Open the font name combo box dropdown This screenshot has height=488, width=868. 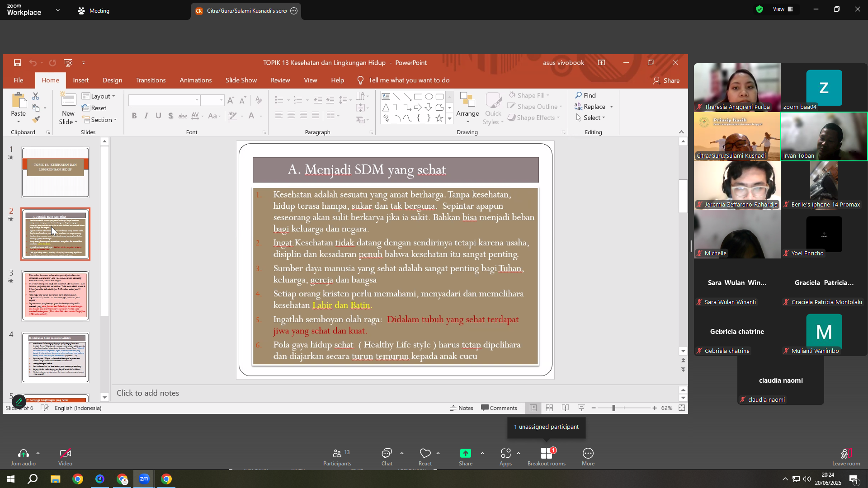point(197,100)
